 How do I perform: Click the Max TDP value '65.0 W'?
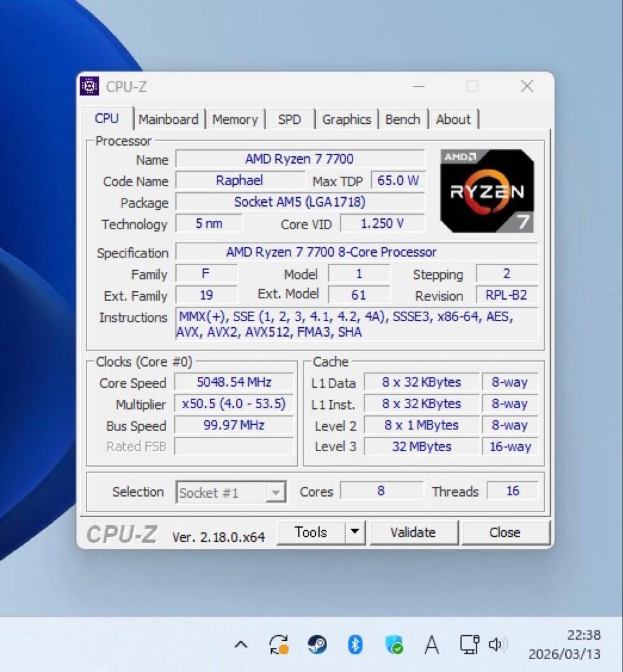click(398, 180)
